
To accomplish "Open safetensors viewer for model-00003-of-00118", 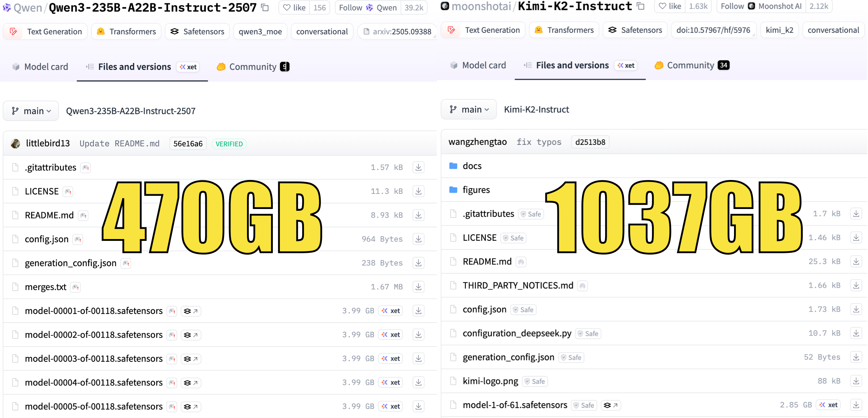I will (x=191, y=359).
